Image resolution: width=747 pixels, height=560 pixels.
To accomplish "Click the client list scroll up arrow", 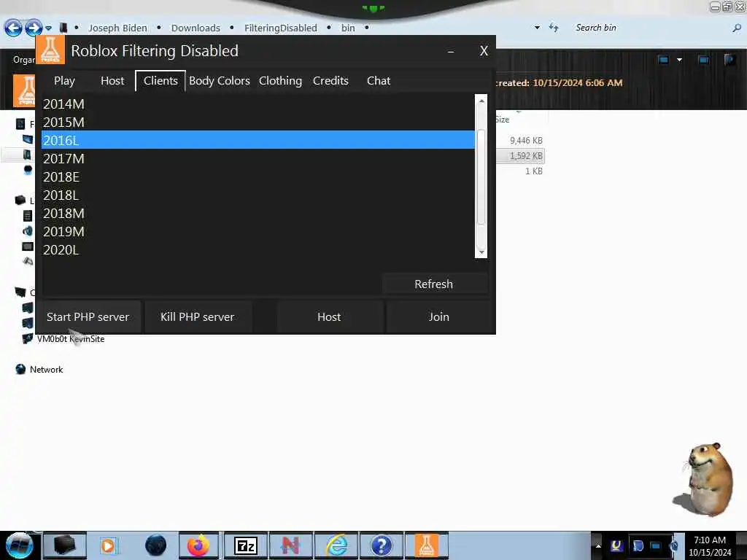I will coord(481,101).
